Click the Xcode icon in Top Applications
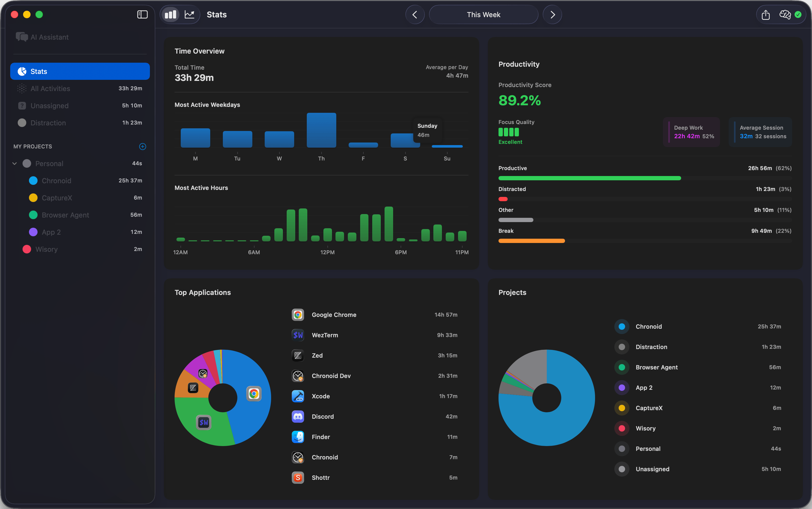 click(x=297, y=396)
